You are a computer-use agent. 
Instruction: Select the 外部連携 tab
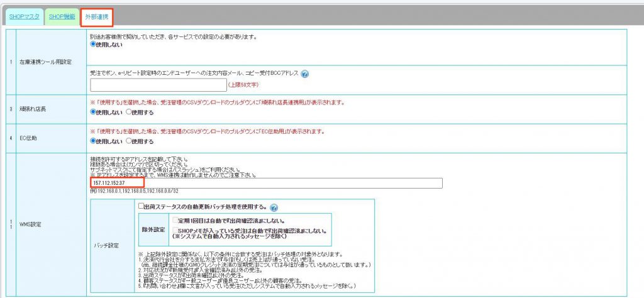click(x=97, y=17)
